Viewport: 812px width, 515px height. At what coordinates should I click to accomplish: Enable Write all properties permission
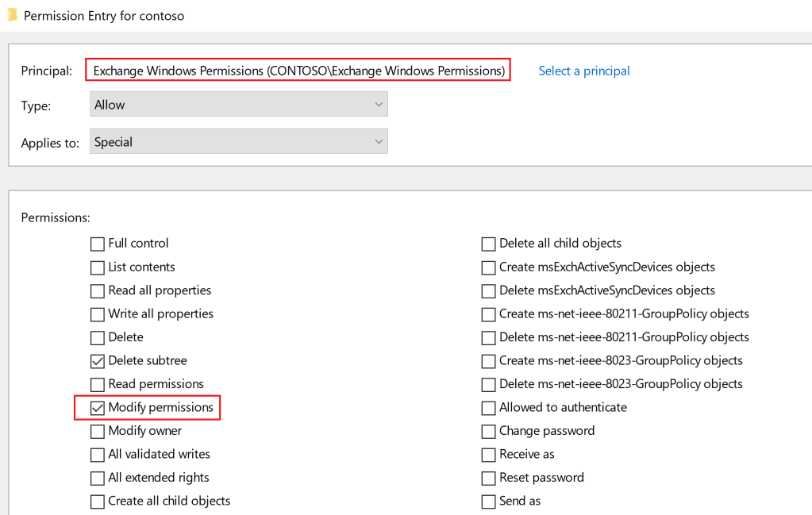point(98,314)
